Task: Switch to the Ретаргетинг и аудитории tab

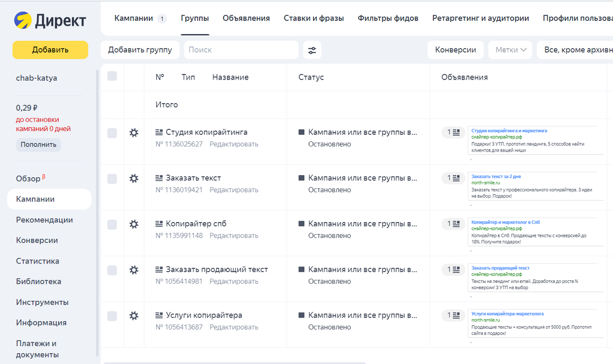Action: [481, 18]
